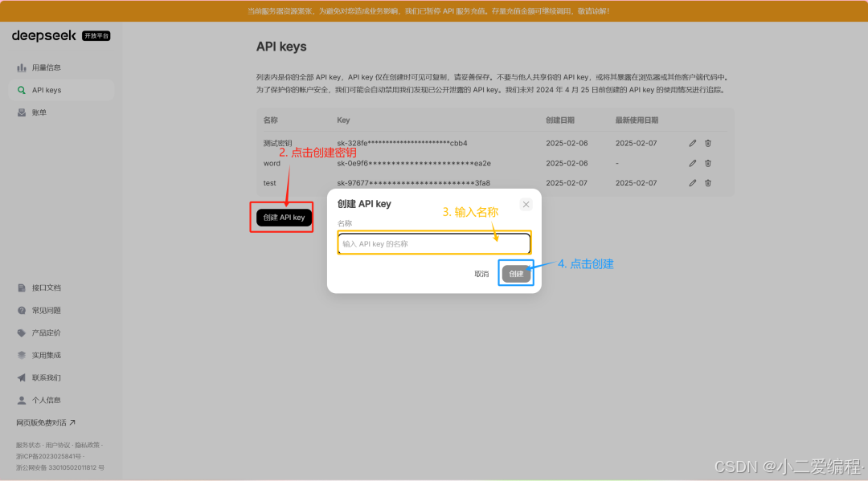The height and width of the screenshot is (481, 868).
Task: Click the paper plane icon beside 联系我们
Action: pos(22,377)
